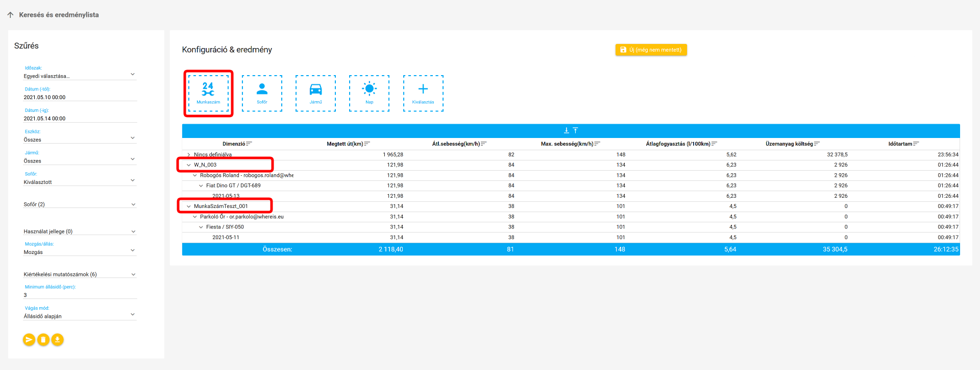Expand the Nincs definiálva row
This screenshot has height=370, width=980.
(188, 154)
